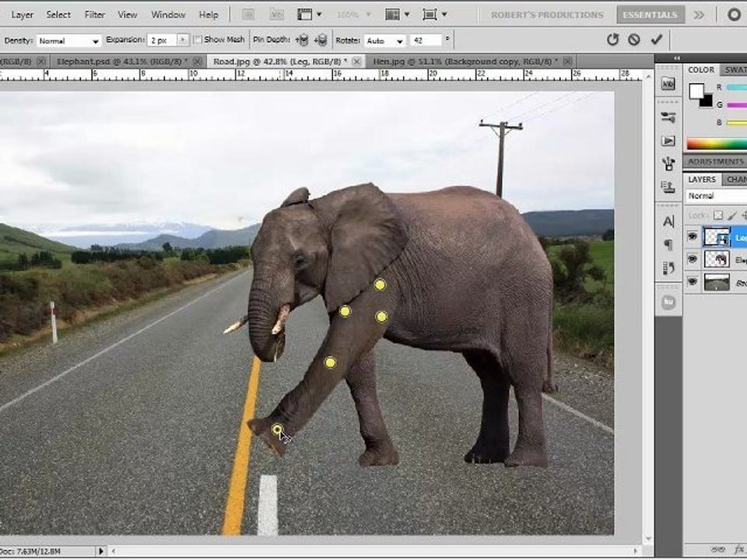Adjust the B color slider
Viewport: 747px width, 560px height.
click(737, 123)
